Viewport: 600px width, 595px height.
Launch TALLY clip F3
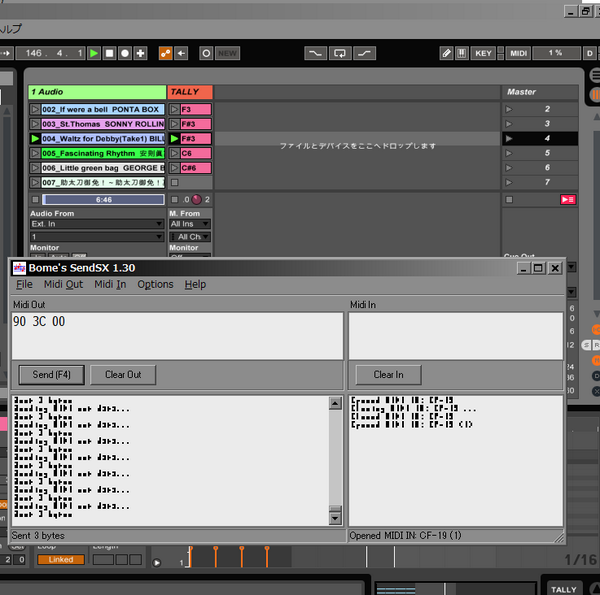coord(174,109)
